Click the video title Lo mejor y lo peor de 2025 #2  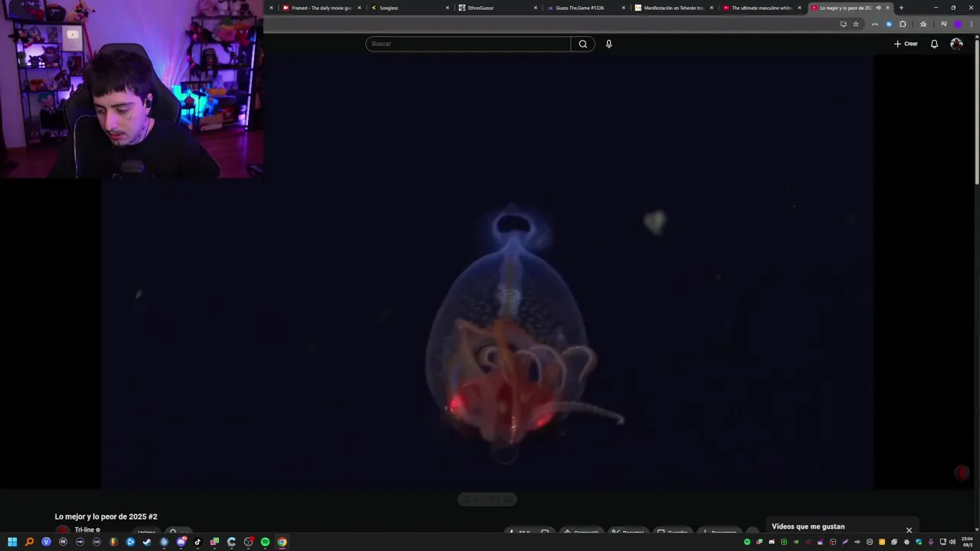(106, 517)
